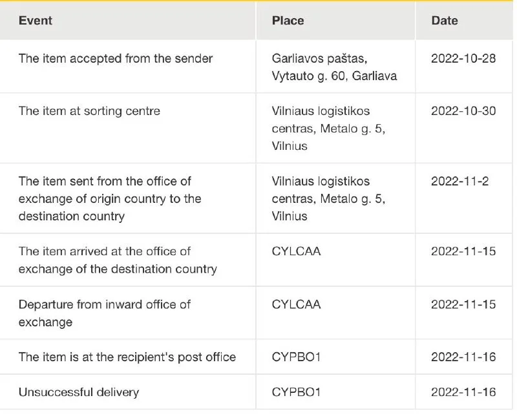Click the second CYLCAA place cell
The height and width of the screenshot is (420, 517).
click(x=296, y=304)
